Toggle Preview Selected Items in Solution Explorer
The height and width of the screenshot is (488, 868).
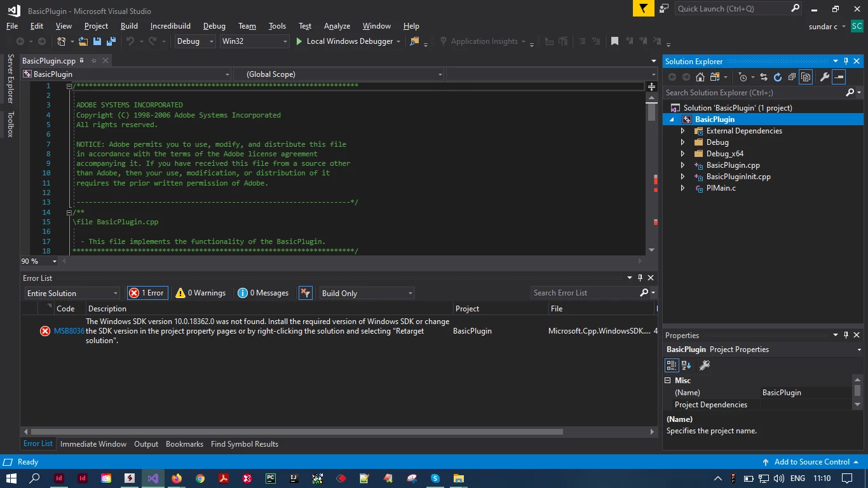(839, 77)
